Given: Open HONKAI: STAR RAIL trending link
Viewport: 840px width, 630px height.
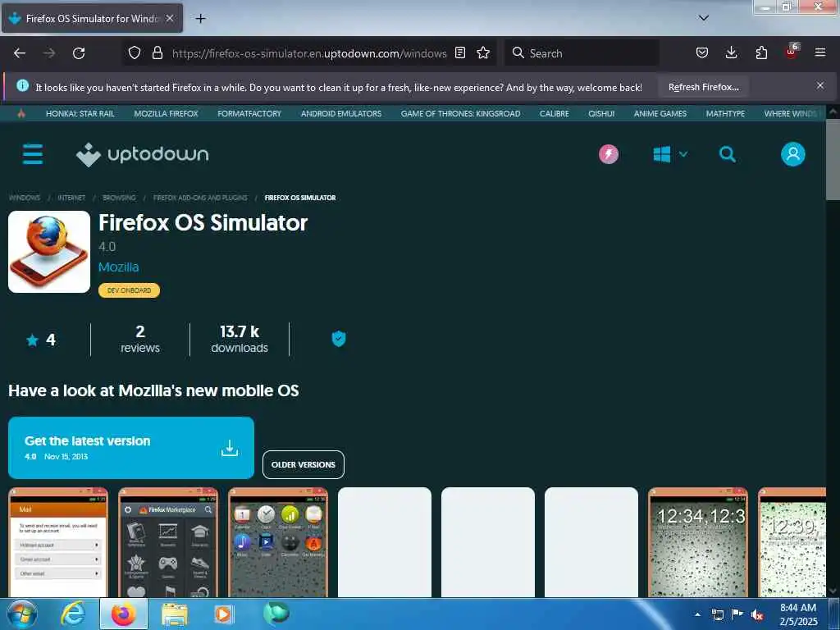Looking at the screenshot, I should (x=80, y=113).
